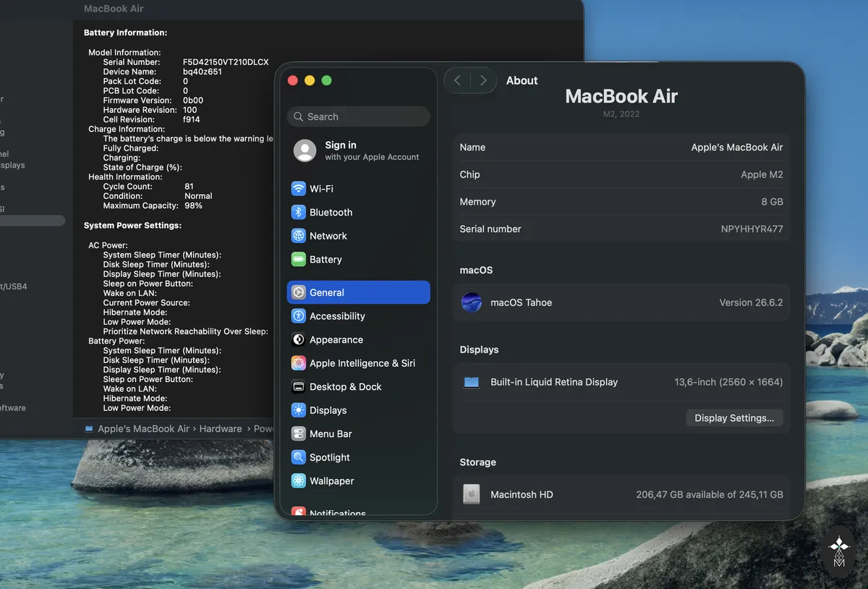The image size is (868, 589).
Task: Go back with the left chevron button
Action: pos(457,80)
